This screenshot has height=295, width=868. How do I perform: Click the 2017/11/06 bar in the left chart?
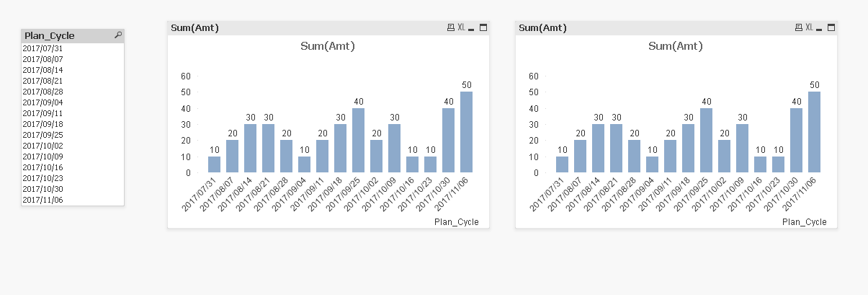click(x=466, y=132)
